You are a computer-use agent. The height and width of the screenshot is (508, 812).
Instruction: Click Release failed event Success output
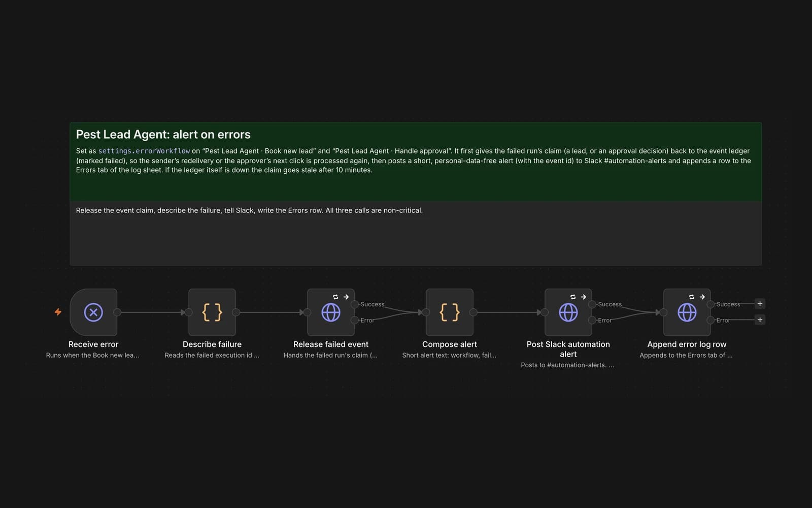(x=355, y=304)
